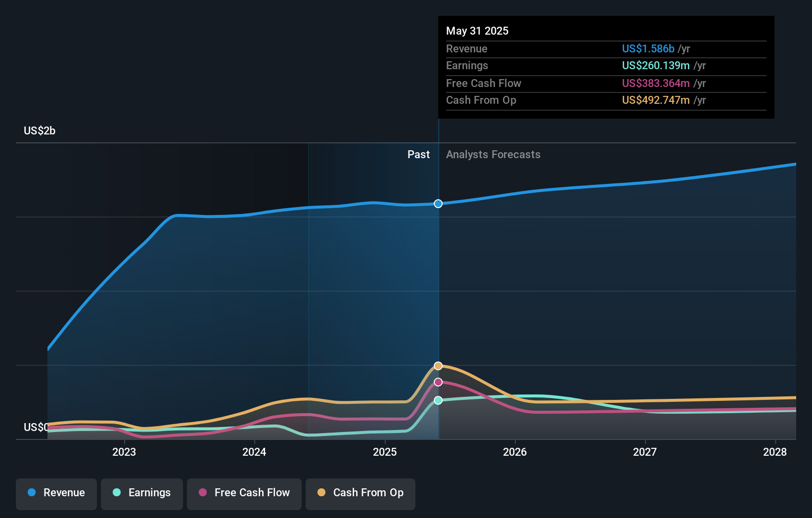Click the Analysts Forecasts label
Screen dimensions: 812x518
point(493,154)
